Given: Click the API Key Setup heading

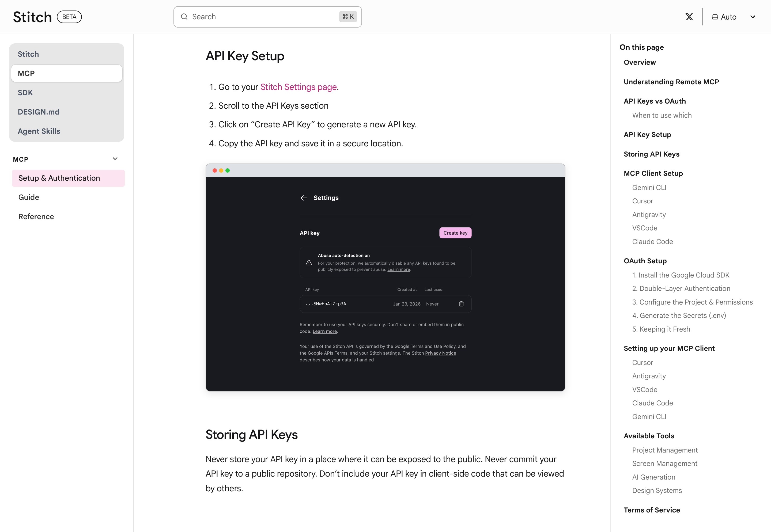Looking at the screenshot, I should [245, 56].
